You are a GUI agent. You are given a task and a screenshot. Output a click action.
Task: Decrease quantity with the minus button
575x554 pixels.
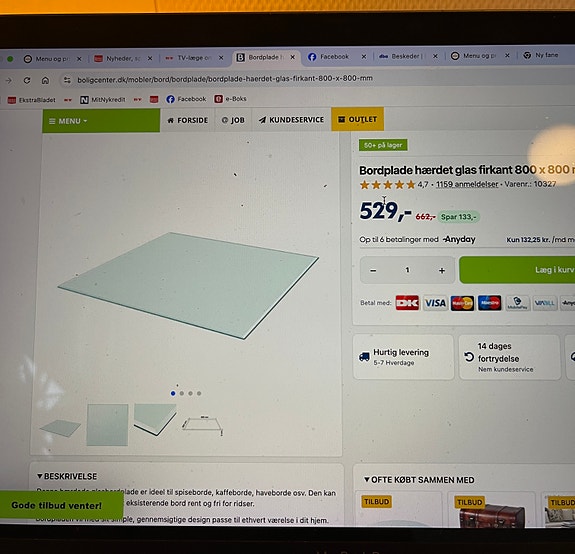click(373, 270)
